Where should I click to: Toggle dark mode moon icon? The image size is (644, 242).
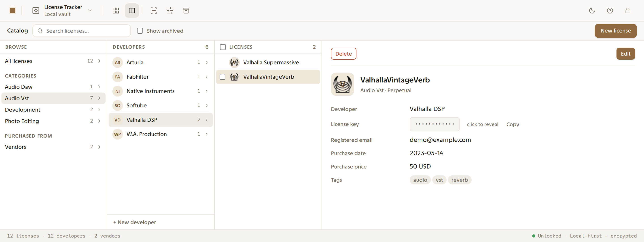point(592,11)
